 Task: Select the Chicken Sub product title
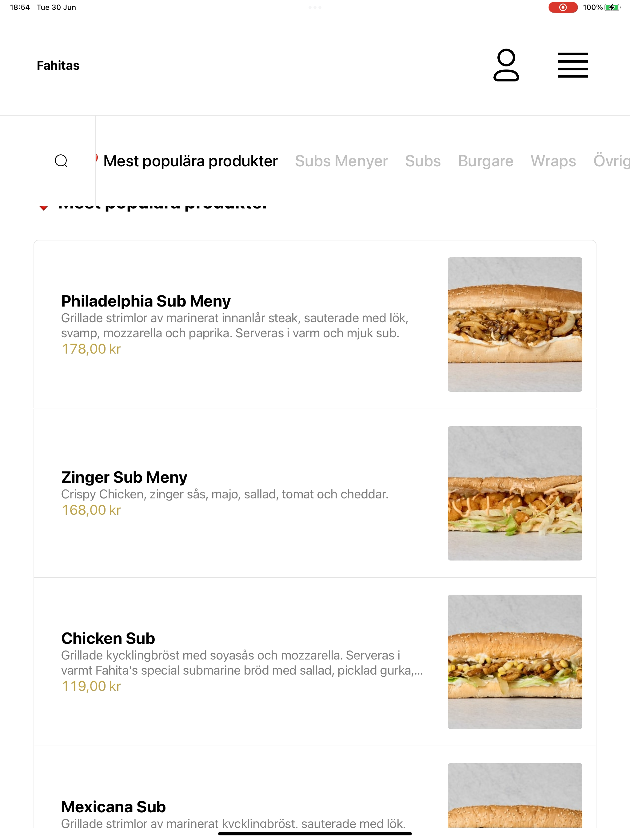(x=108, y=638)
